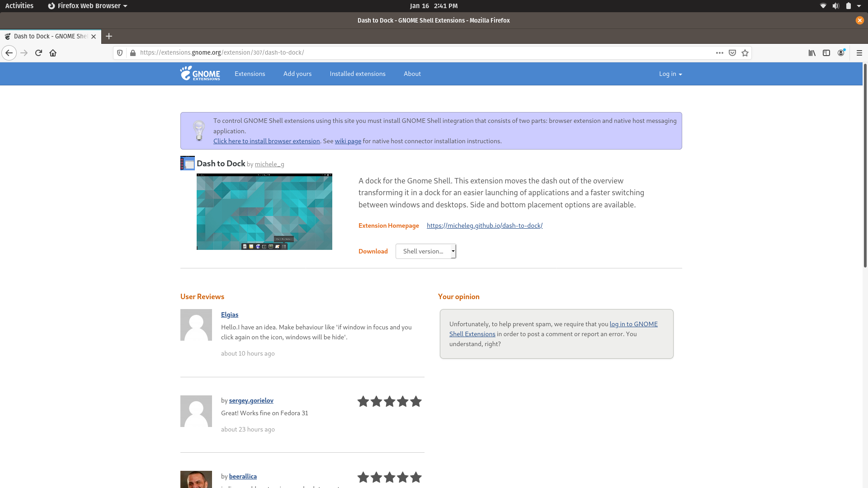
Task: Open the Firefox home page icon
Action: tap(53, 53)
